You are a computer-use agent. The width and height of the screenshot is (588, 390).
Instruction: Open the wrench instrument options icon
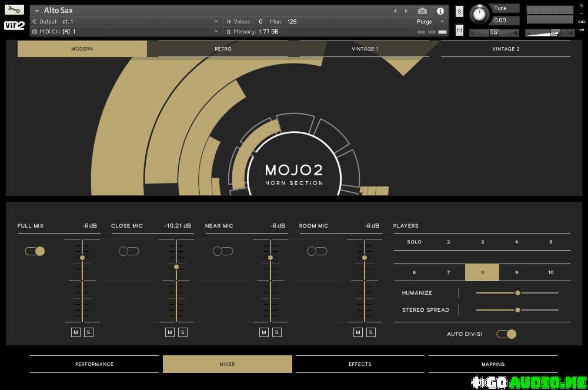pyautogui.click(x=14, y=10)
